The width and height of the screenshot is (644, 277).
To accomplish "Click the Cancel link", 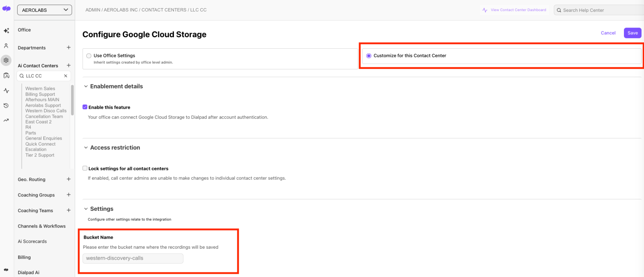I will [x=608, y=33].
